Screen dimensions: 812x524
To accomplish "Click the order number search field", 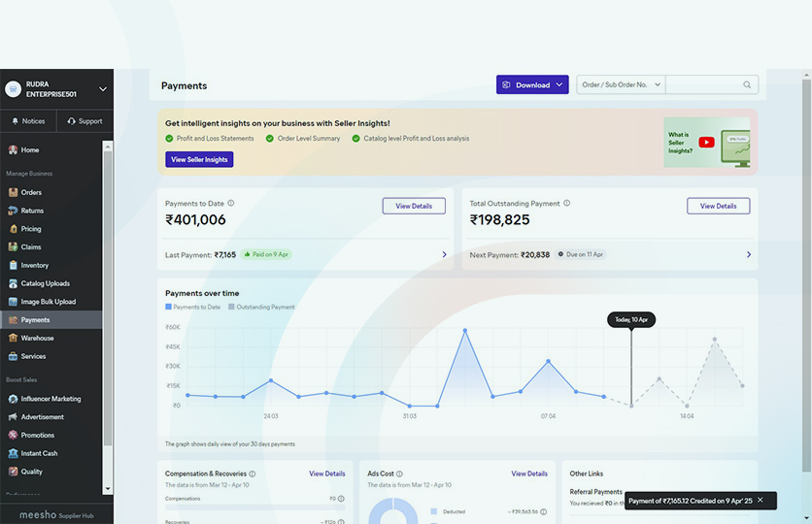I will click(x=701, y=85).
